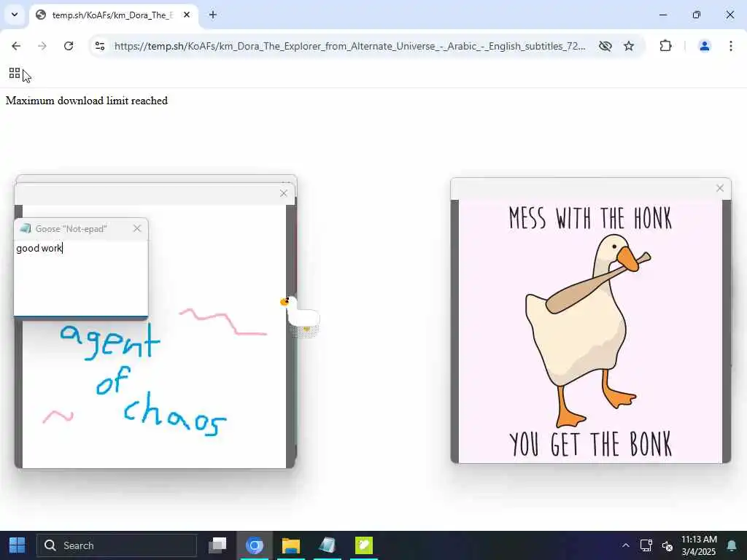Switch to the temp.sh tab
Screen dimensions: 747x560
113,15
